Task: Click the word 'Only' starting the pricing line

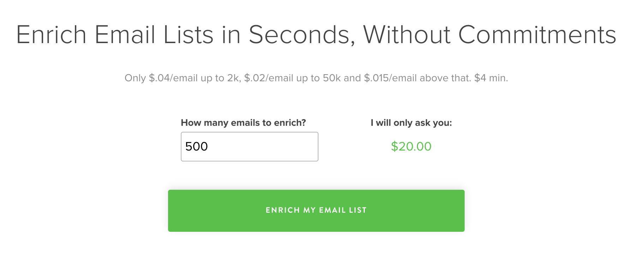Action: (x=135, y=78)
